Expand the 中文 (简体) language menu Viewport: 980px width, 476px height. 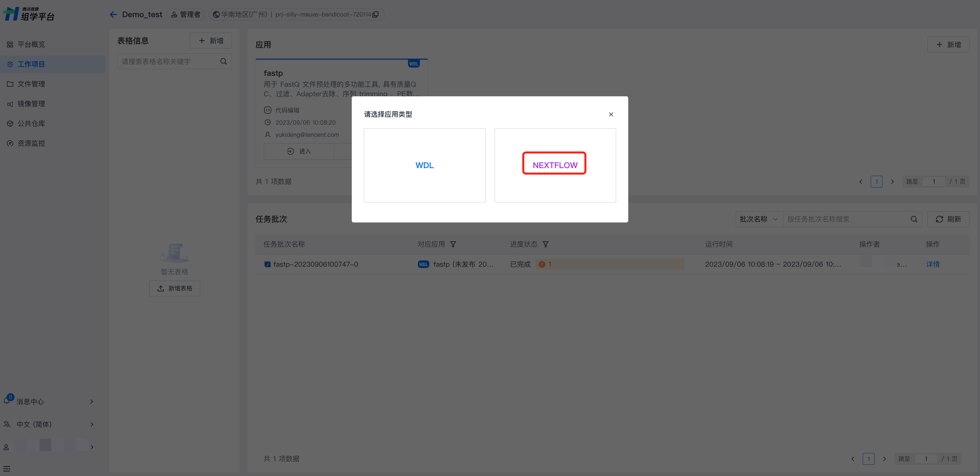(92, 424)
